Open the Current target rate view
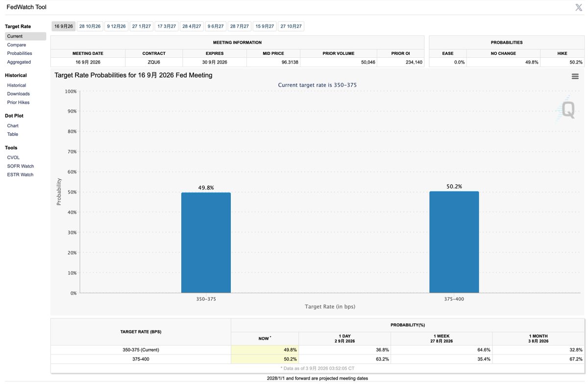The height and width of the screenshot is (385, 588). [x=25, y=36]
